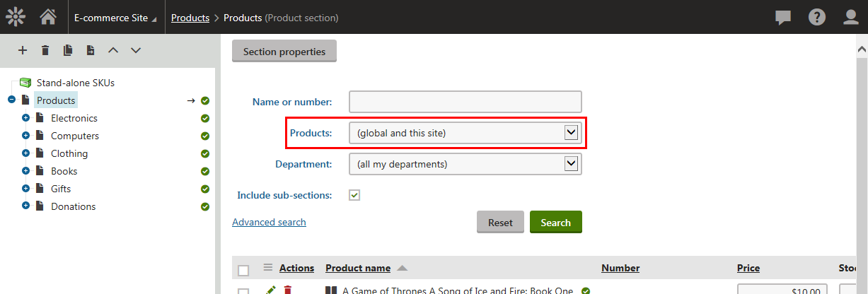Open the E-commerce Site selector menu

116,18
